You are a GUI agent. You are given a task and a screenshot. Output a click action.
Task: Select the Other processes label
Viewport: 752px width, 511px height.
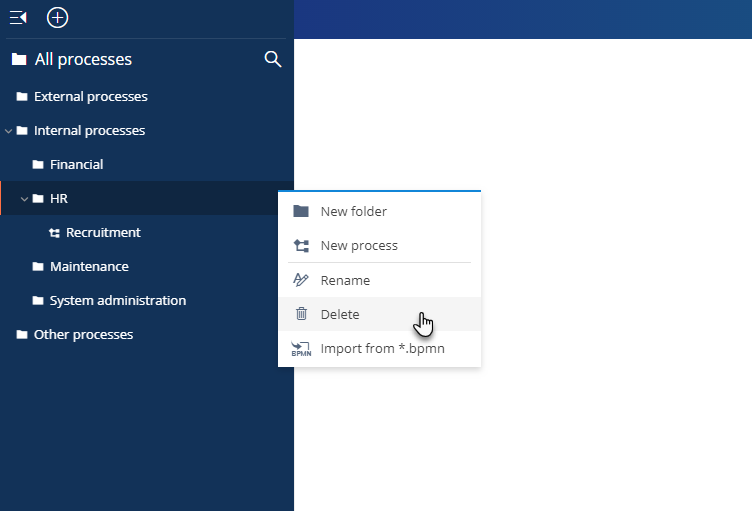coord(83,334)
